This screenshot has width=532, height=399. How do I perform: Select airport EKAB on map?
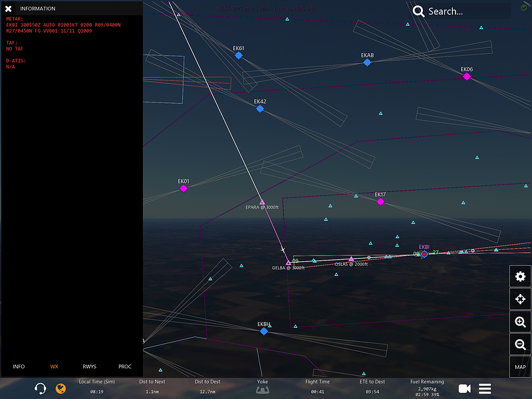[367, 63]
